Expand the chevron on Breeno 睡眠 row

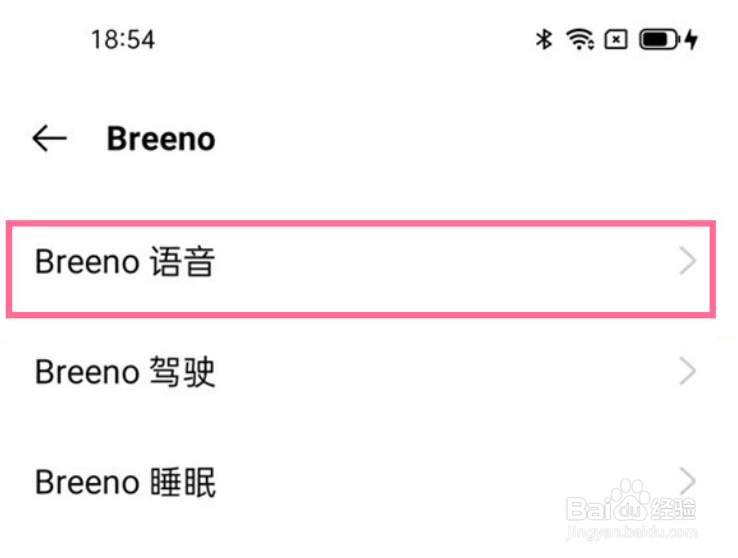point(687,480)
